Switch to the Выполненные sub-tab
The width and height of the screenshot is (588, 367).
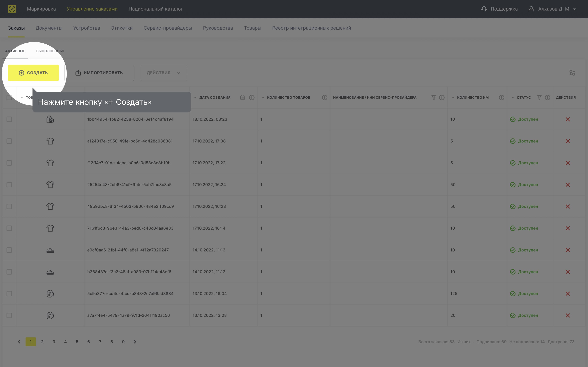point(51,51)
